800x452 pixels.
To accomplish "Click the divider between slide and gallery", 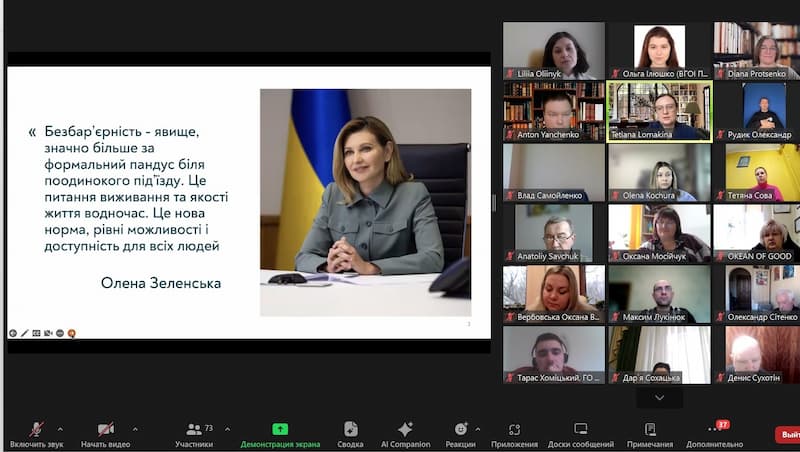I will point(495,202).
